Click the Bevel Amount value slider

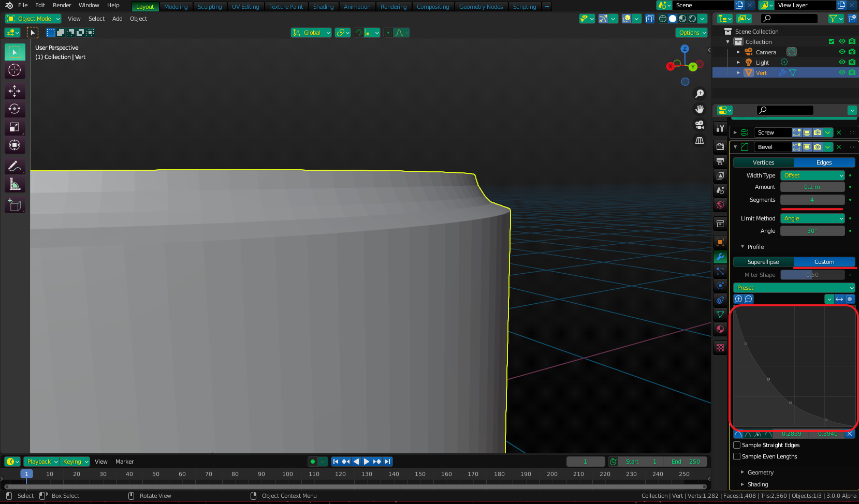tap(812, 187)
